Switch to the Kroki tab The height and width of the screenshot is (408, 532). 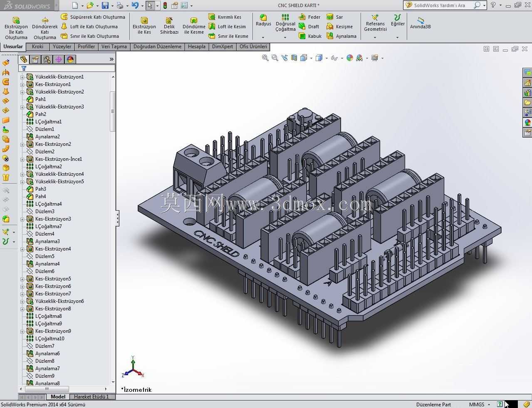pyautogui.click(x=38, y=47)
